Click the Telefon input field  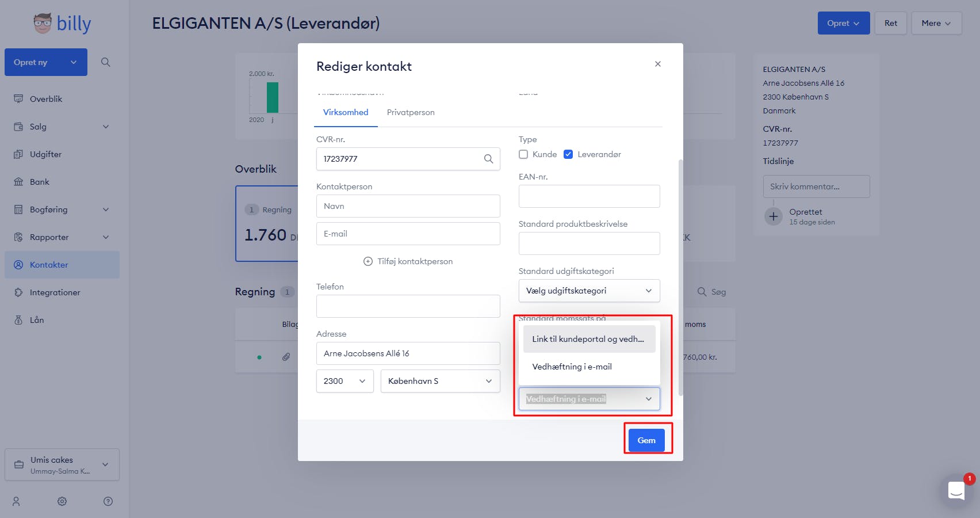coord(408,306)
